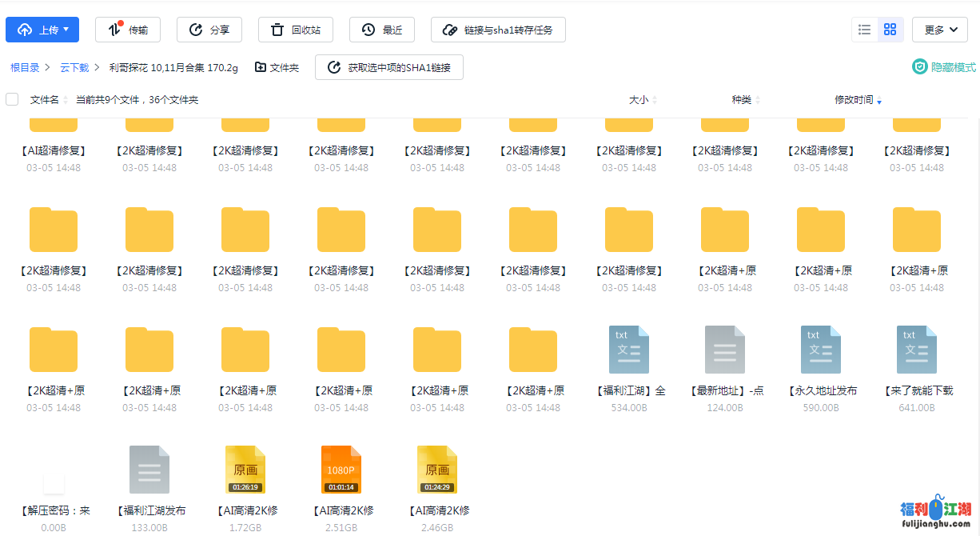
Task: Tick the select-all checkbox beside 文件名
Action: [x=12, y=99]
